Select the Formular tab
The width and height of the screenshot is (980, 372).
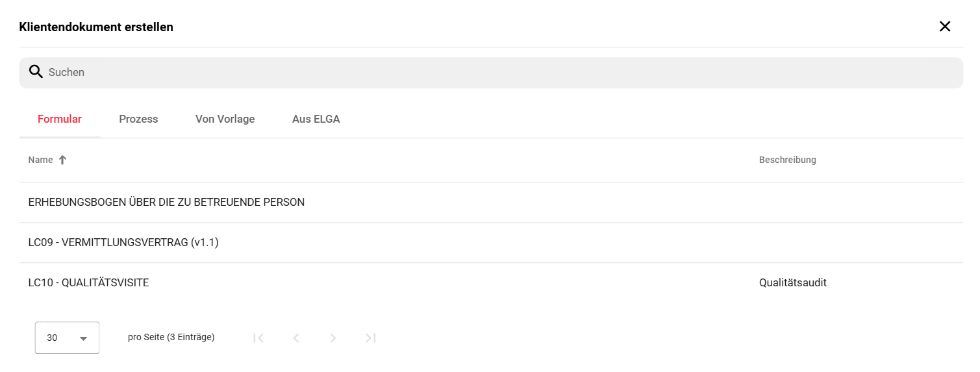tap(60, 119)
